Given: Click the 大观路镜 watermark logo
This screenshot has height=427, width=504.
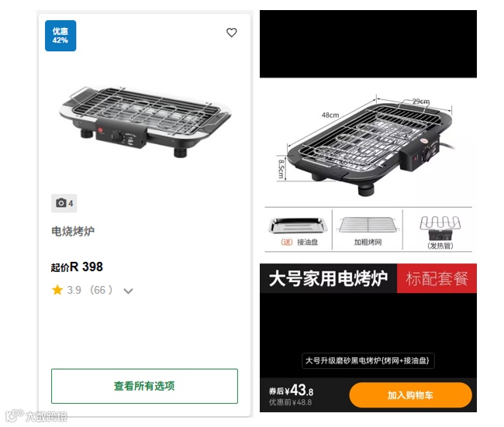Looking at the screenshot, I should tap(36, 415).
